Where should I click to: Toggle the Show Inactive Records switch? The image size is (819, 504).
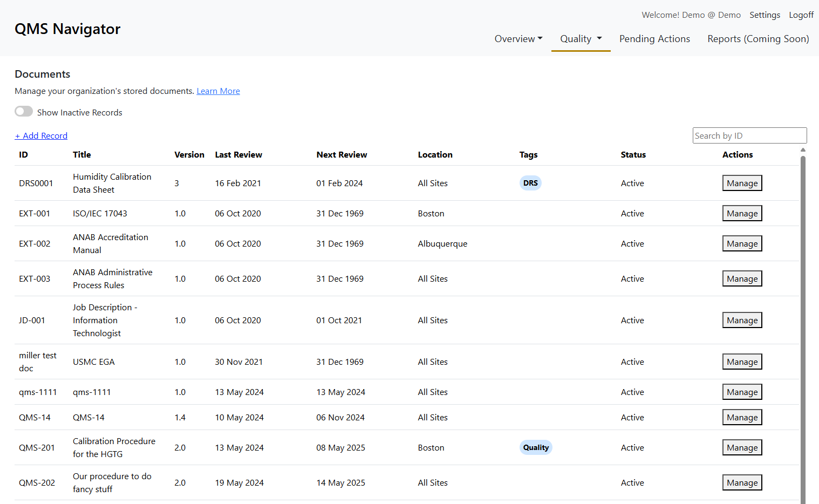point(24,112)
